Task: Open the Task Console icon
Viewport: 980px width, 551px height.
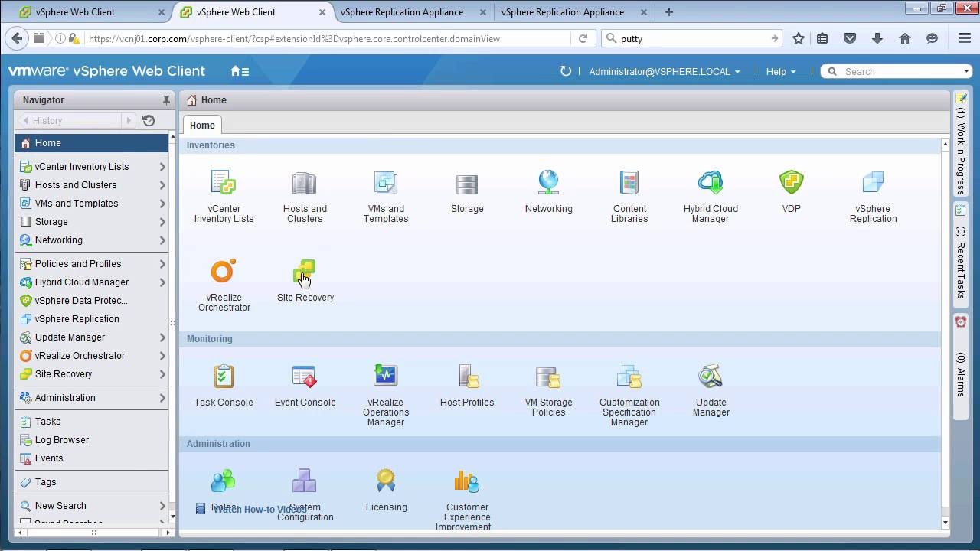Action: [224, 377]
